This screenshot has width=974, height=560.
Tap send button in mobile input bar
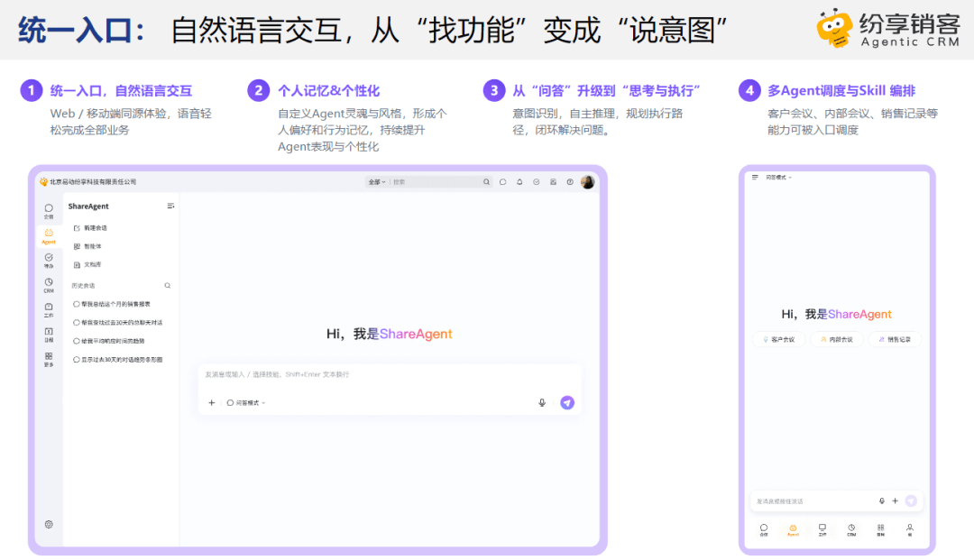click(x=911, y=501)
